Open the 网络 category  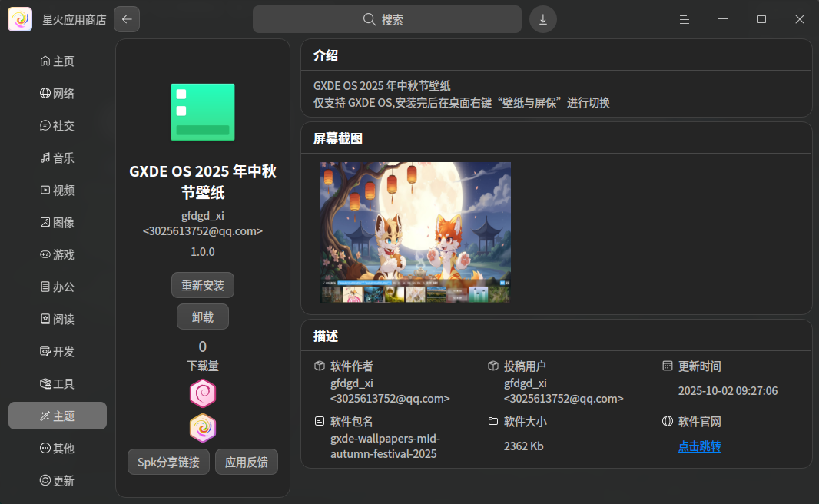coord(58,94)
